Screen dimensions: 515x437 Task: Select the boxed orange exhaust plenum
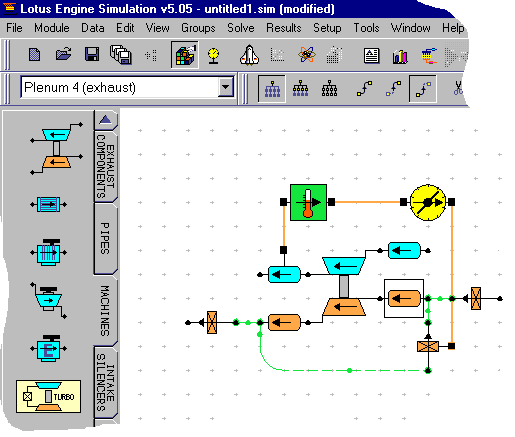coord(404,298)
